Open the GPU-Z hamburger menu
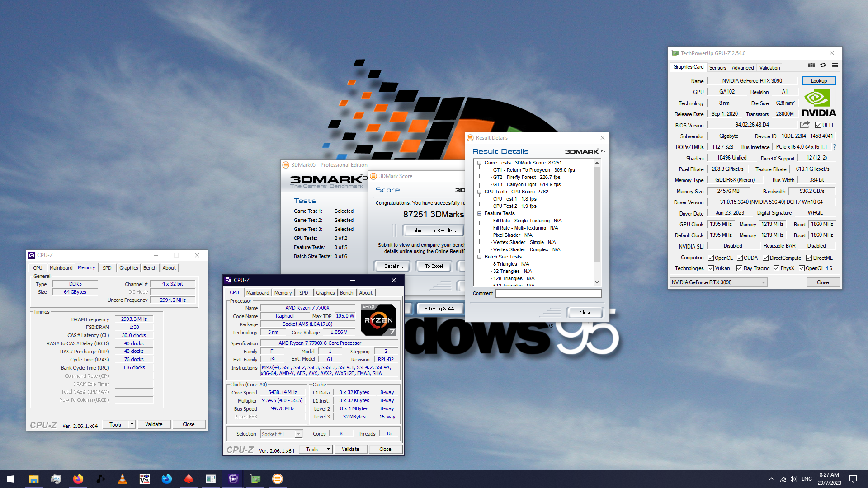Viewport: 868px width, 488px height. pos(835,66)
